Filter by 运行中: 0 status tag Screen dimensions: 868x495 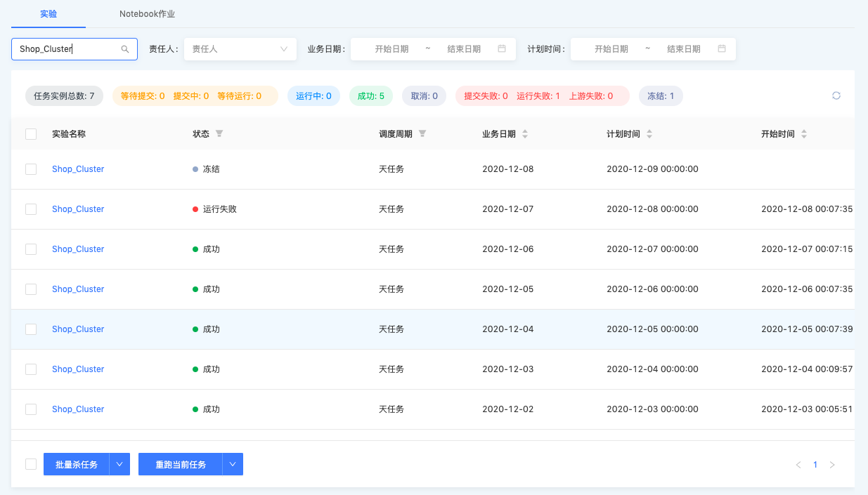(313, 95)
